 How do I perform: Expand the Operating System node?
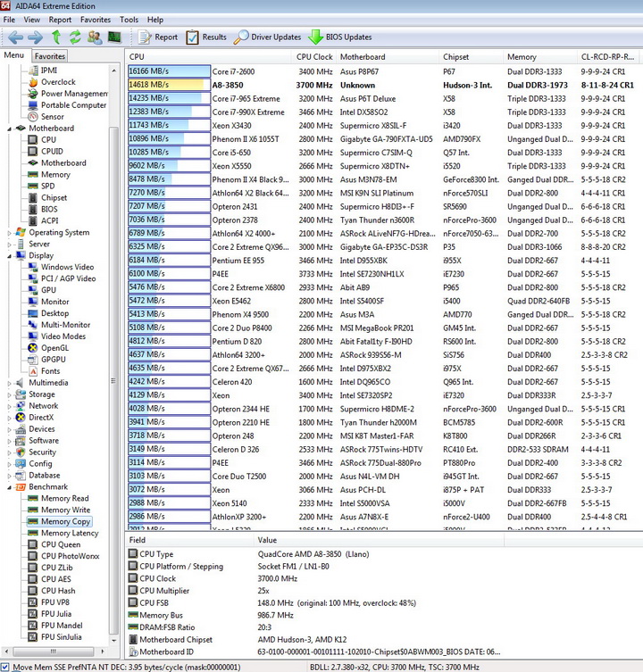(x=10, y=233)
